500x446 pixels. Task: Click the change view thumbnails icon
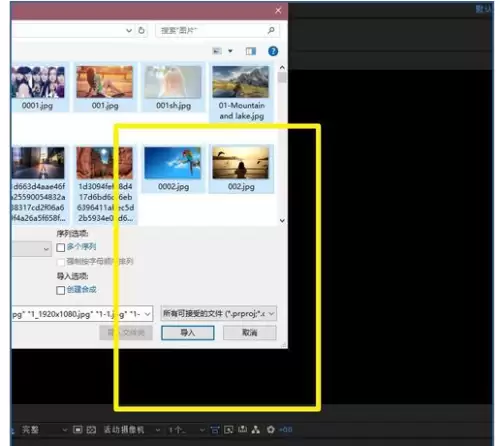tap(217, 51)
